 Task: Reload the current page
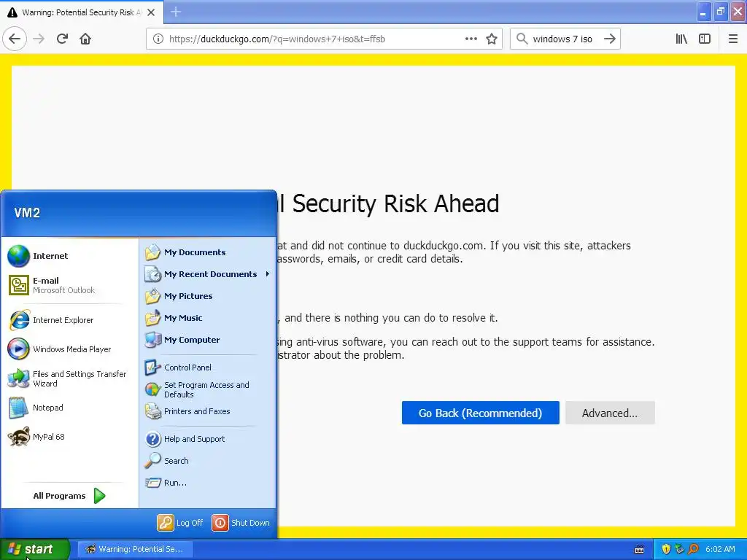63,39
